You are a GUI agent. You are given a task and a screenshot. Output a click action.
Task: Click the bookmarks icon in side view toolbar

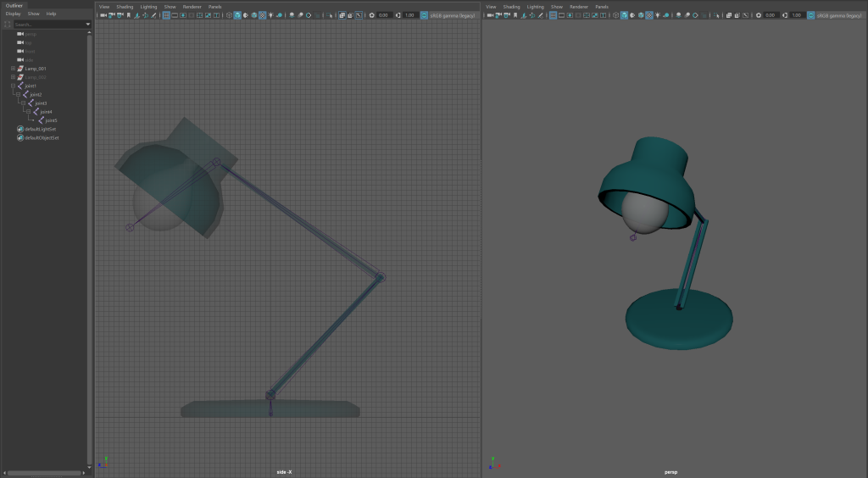(129, 15)
